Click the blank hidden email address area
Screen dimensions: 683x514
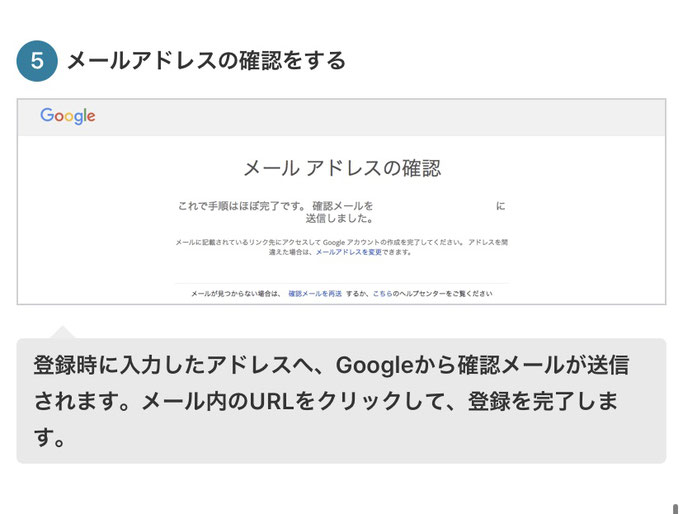click(434, 206)
